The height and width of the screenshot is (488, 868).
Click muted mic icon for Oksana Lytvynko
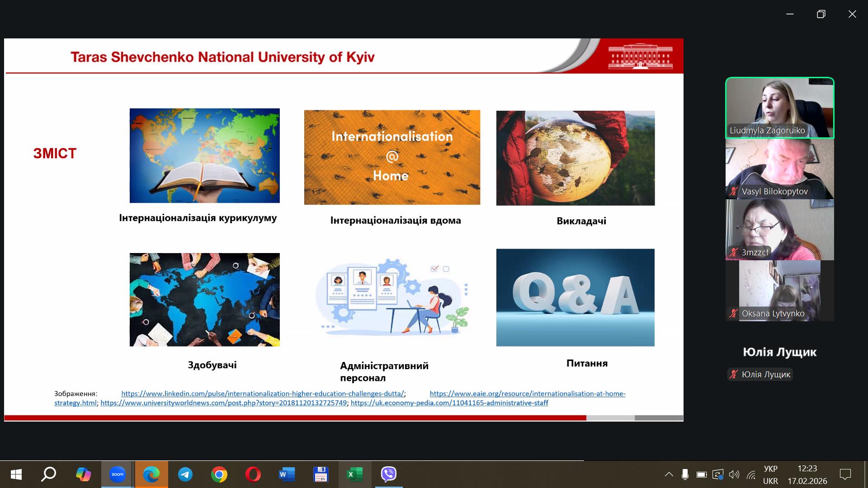pyautogui.click(x=733, y=314)
